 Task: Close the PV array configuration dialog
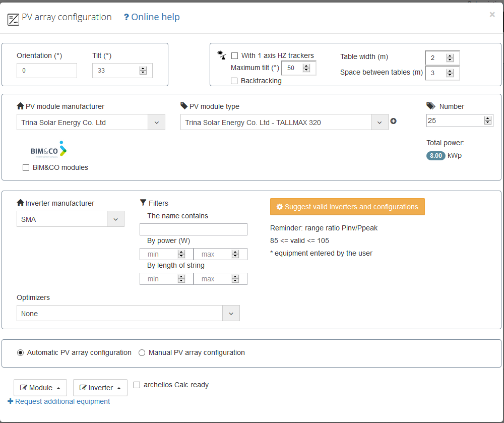tap(492, 15)
